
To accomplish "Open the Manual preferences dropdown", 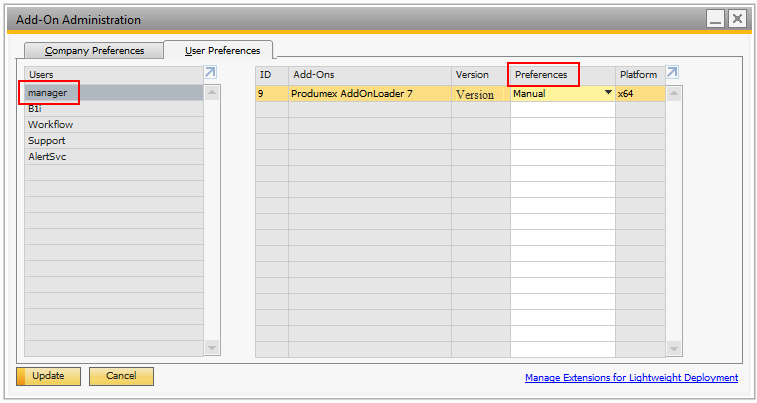I will pos(607,93).
